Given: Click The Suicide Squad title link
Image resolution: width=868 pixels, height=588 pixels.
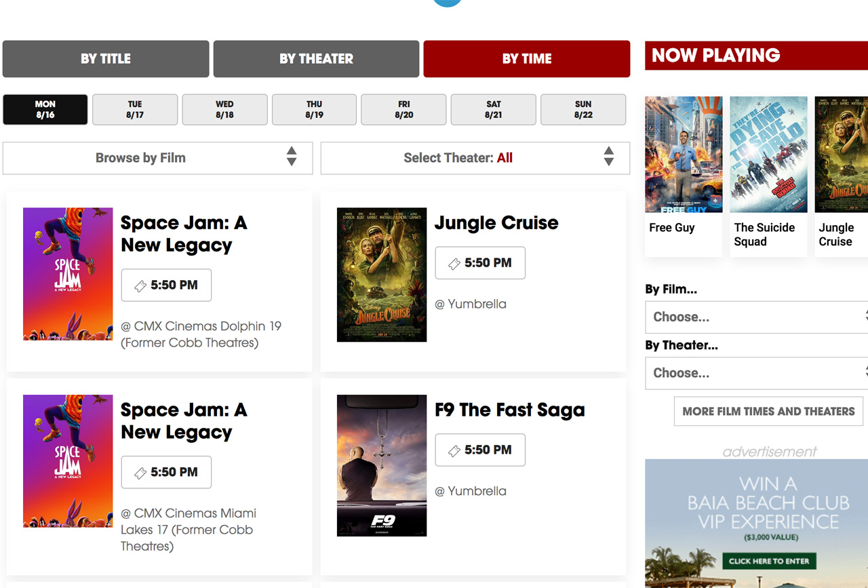Looking at the screenshot, I should tap(764, 235).
